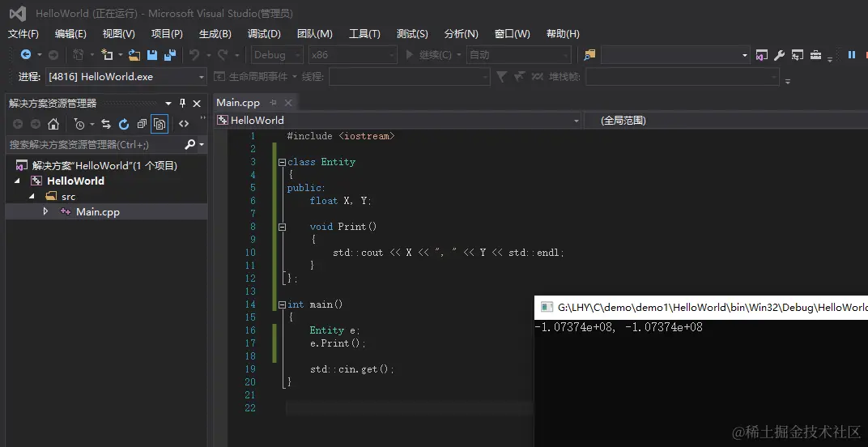The width and height of the screenshot is (868, 447).
Task: Open the search options arrow in Solution Explorer
Action: pyautogui.click(x=202, y=145)
